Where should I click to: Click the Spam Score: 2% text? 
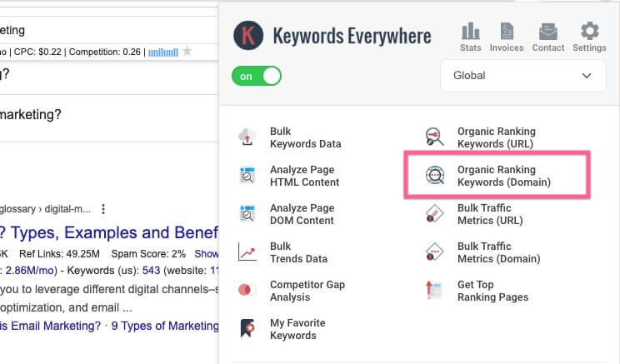[x=148, y=254]
